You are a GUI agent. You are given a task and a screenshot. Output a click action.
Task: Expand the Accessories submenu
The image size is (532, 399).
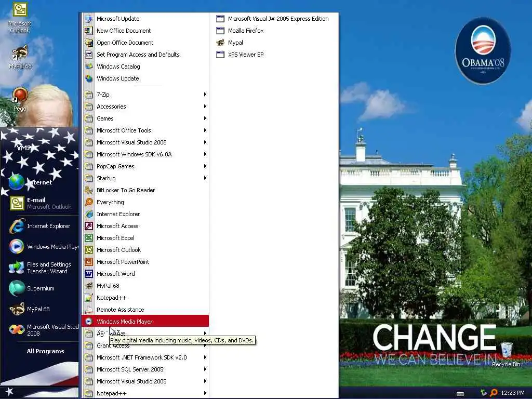[x=145, y=107]
